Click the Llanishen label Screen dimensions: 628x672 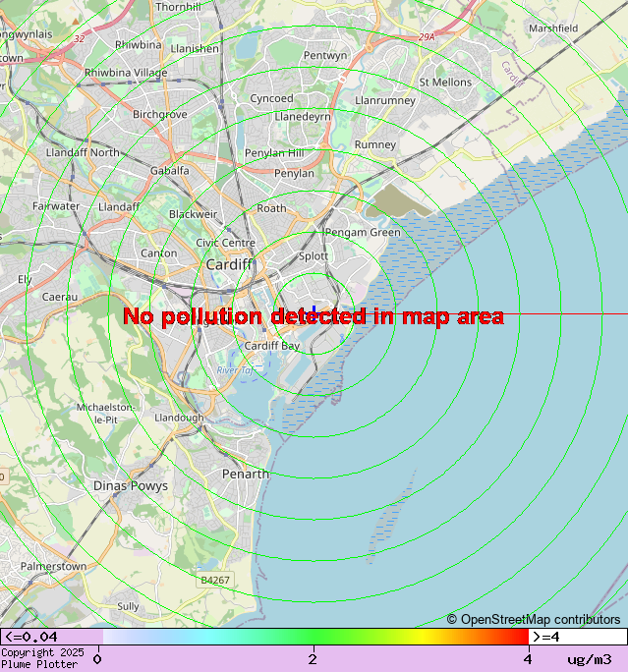pyautogui.click(x=195, y=49)
